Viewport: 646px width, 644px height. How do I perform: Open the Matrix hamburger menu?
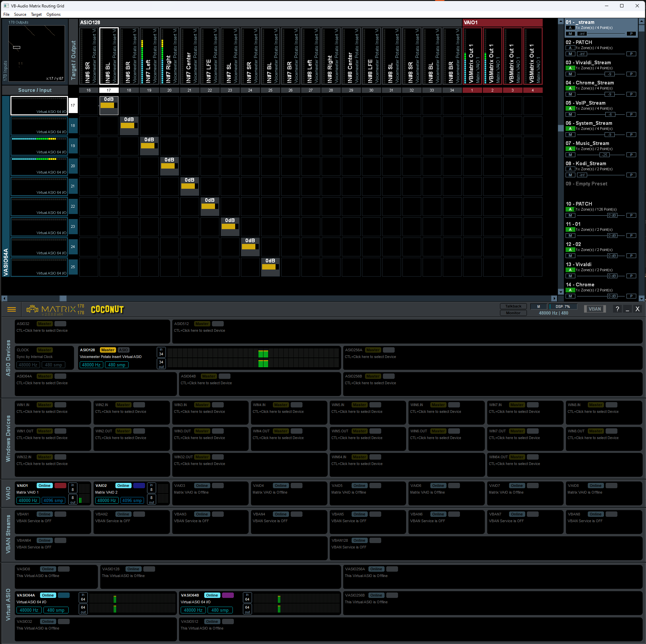[x=11, y=309]
